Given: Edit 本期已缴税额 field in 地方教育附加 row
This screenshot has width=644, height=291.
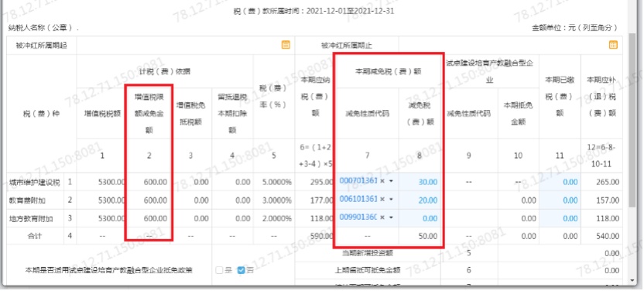Looking at the screenshot, I should pyautogui.click(x=560, y=218).
